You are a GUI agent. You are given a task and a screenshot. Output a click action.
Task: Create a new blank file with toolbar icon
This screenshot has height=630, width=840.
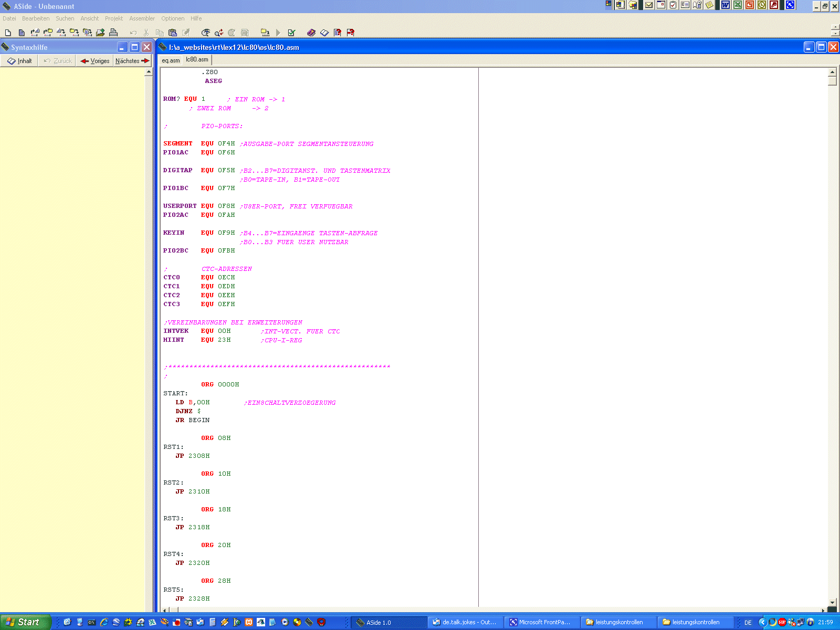8,33
